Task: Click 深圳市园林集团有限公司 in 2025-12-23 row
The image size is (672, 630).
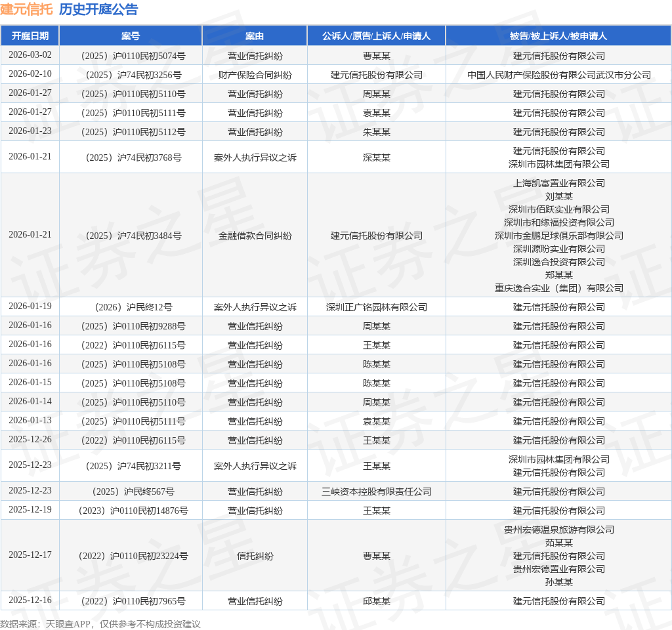Action: 559,459
